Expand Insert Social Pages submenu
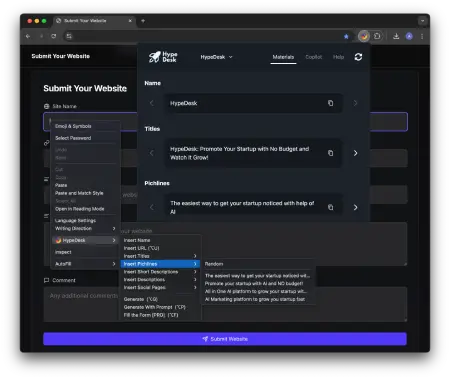Viewport: 450px width, 379px height. (x=160, y=287)
